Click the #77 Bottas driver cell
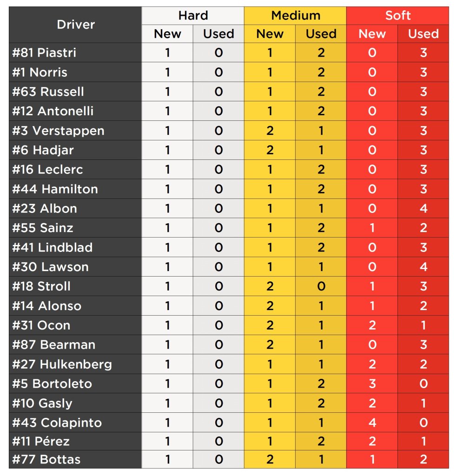This screenshot has height=476, width=457. click(x=75, y=459)
